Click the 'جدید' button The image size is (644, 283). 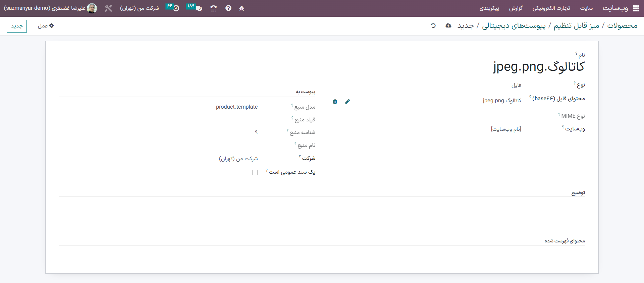click(x=17, y=26)
